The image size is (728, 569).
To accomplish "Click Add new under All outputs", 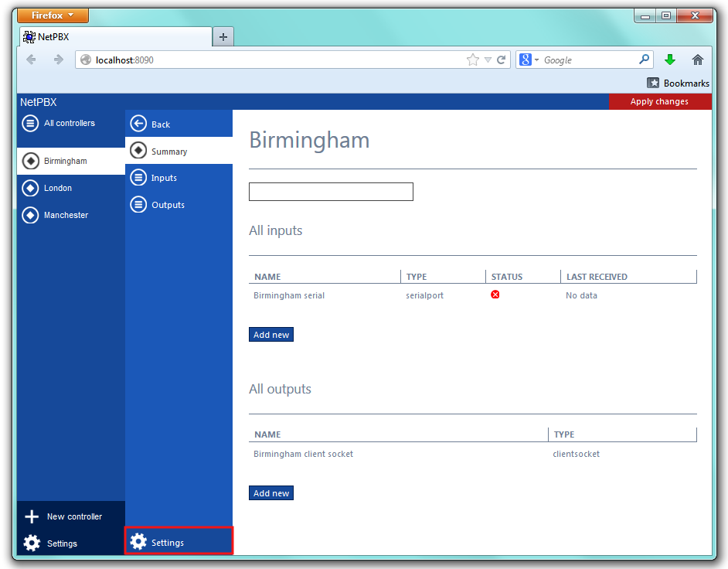I will pyautogui.click(x=271, y=493).
